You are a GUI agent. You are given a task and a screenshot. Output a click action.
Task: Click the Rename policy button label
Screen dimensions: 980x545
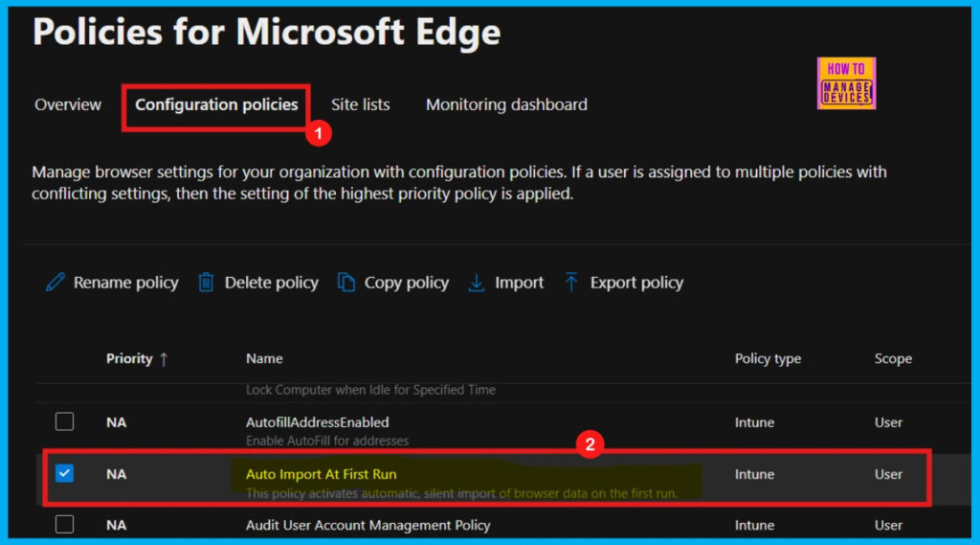tap(125, 283)
